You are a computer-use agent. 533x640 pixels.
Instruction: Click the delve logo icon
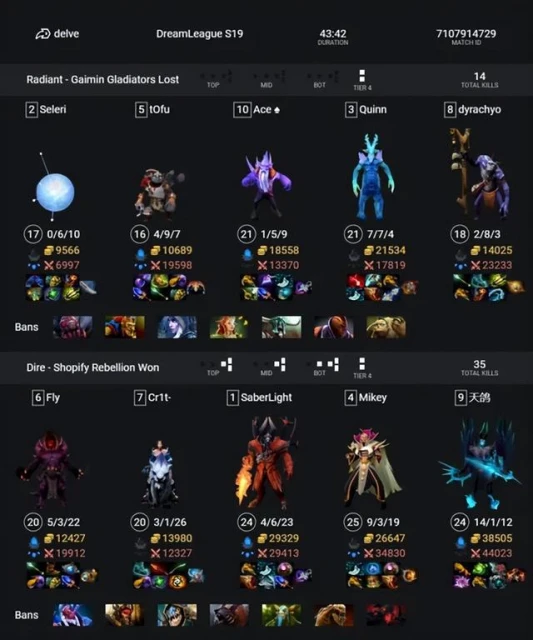pyautogui.click(x=43, y=34)
